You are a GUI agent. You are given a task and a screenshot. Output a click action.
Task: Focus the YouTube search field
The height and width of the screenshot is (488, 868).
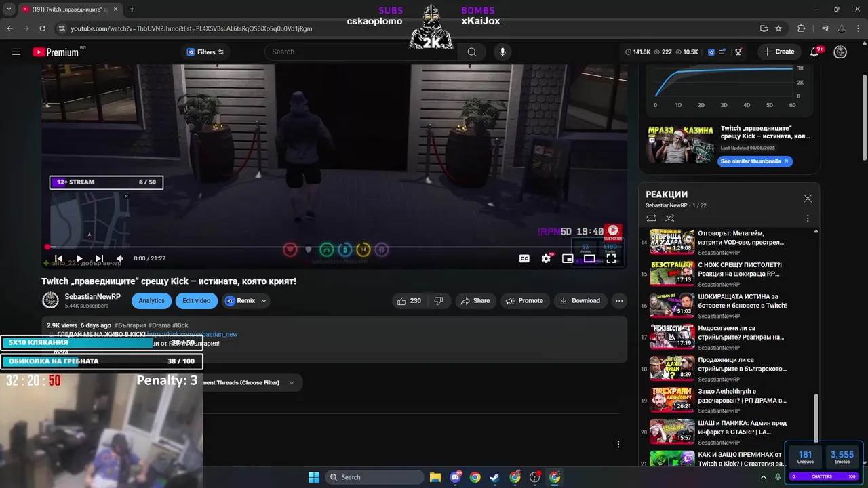(x=362, y=52)
